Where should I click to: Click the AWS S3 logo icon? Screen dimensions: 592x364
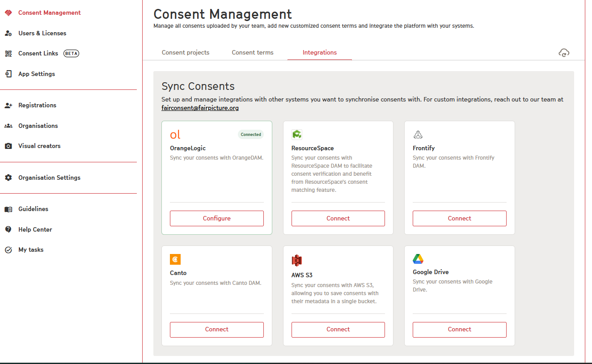click(297, 260)
